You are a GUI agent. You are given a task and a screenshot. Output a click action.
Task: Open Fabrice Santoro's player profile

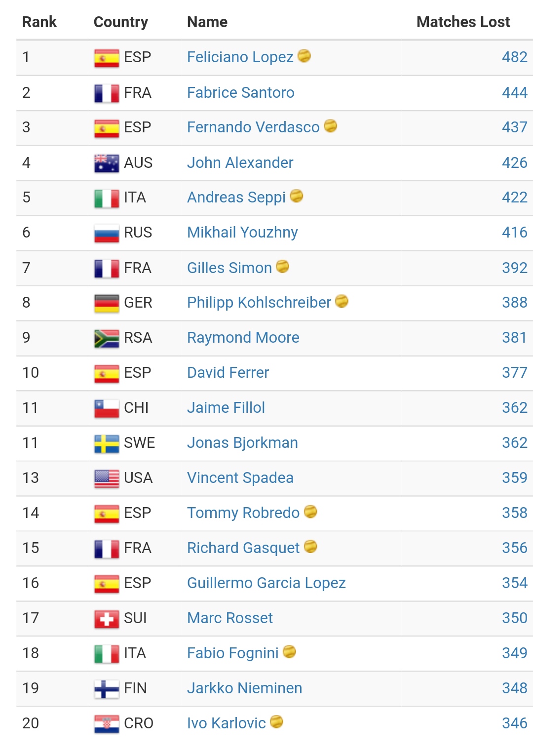click(240, 93)
